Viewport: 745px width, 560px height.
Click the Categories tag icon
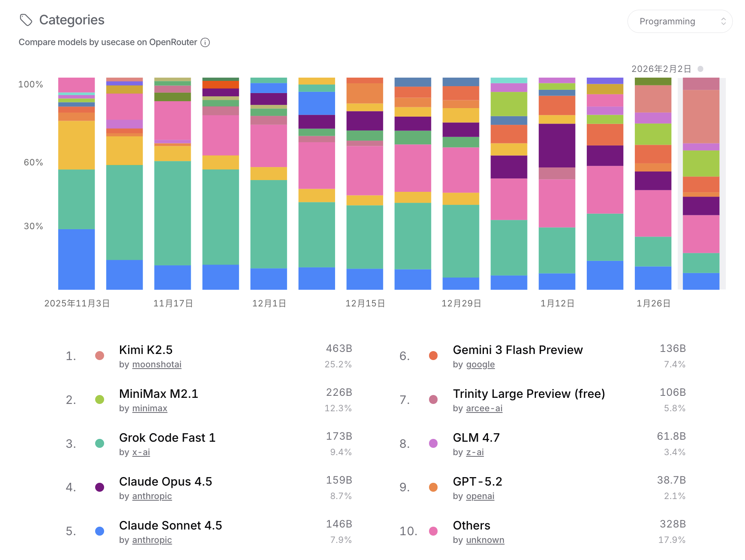click(x=26, y=20)
